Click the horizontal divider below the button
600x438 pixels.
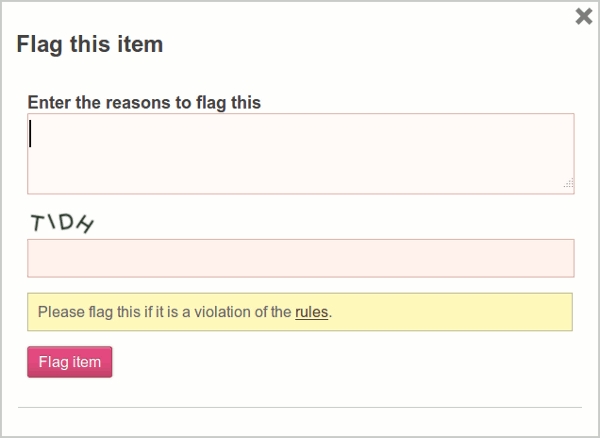pos(300,408)
